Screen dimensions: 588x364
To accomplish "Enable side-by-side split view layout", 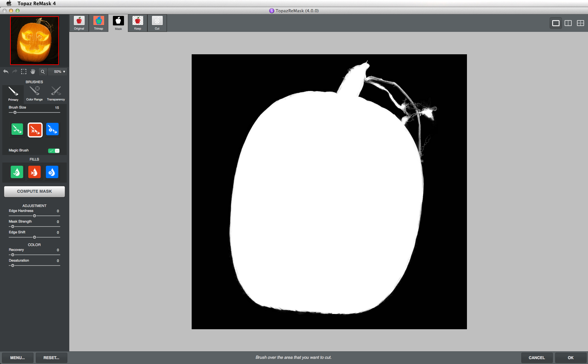I will tap(568, 23).
